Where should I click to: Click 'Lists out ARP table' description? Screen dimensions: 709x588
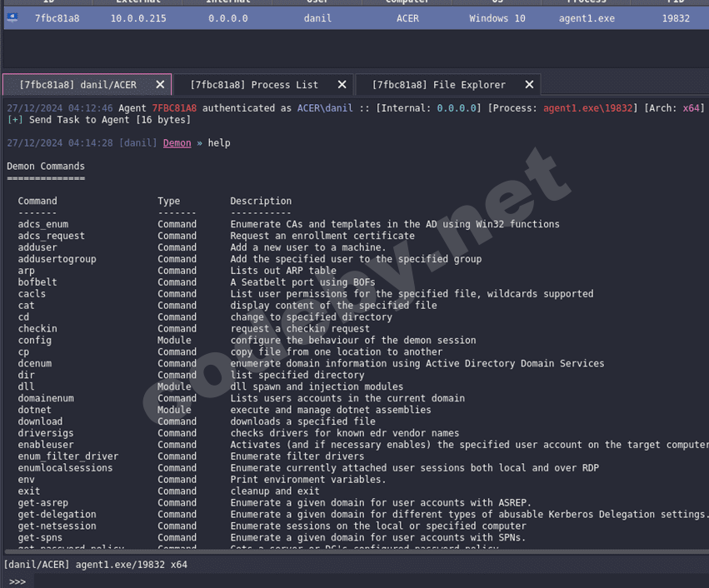pos(283,272)
